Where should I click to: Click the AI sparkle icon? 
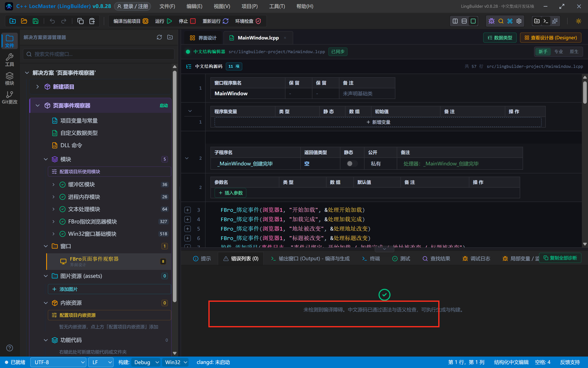(555, 21)
